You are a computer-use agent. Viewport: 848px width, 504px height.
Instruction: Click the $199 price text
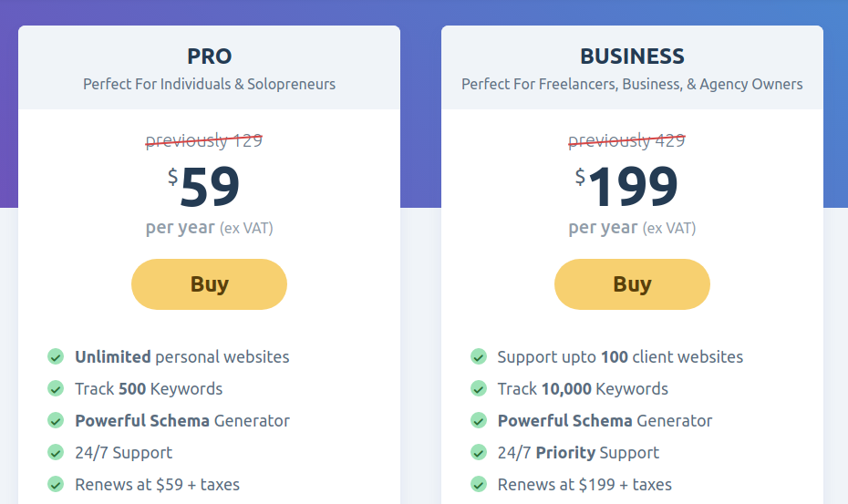click(x=626, y=187)
